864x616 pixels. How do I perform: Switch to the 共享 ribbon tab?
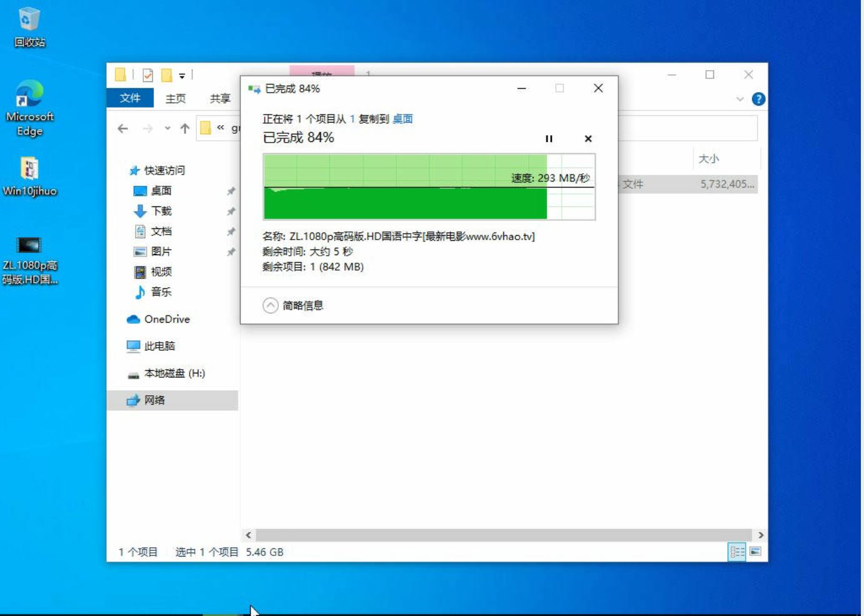(x=220, y=98)
